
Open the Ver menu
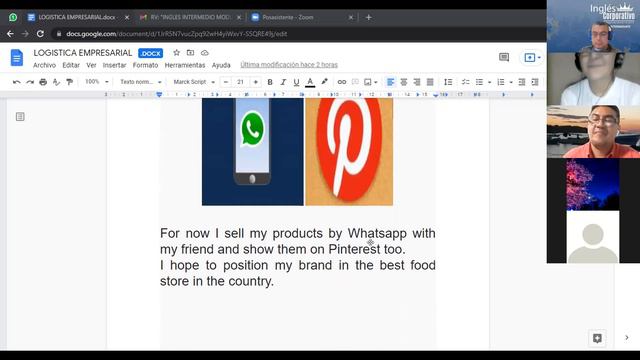[91, 65]
